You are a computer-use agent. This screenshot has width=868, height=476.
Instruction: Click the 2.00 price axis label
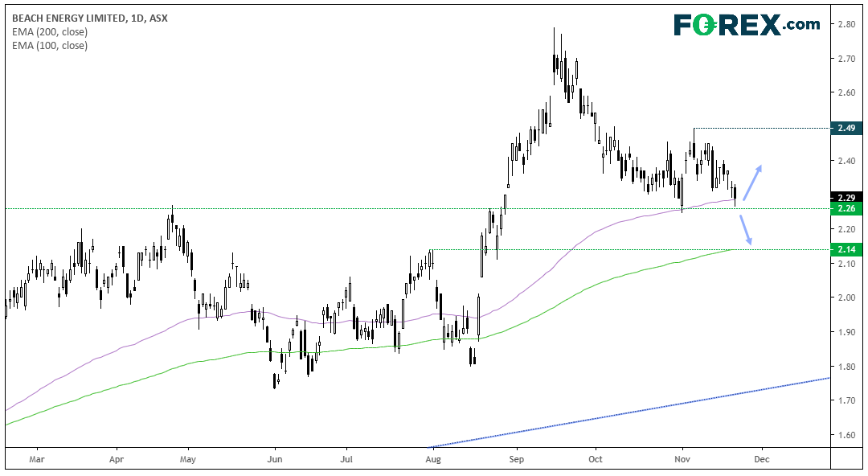(x=846, y=297)
